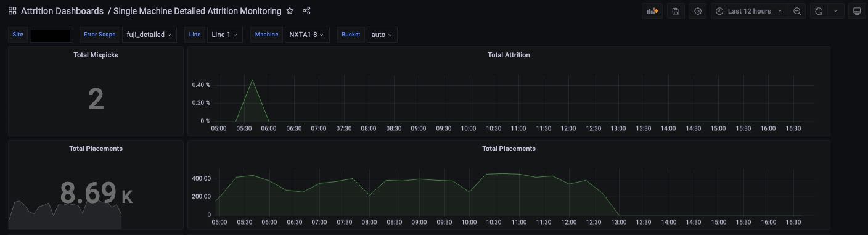This screenshot has width=868, height=235.
Task: Go to Attrition Dashboards folder link
Action: pos(62,11)
